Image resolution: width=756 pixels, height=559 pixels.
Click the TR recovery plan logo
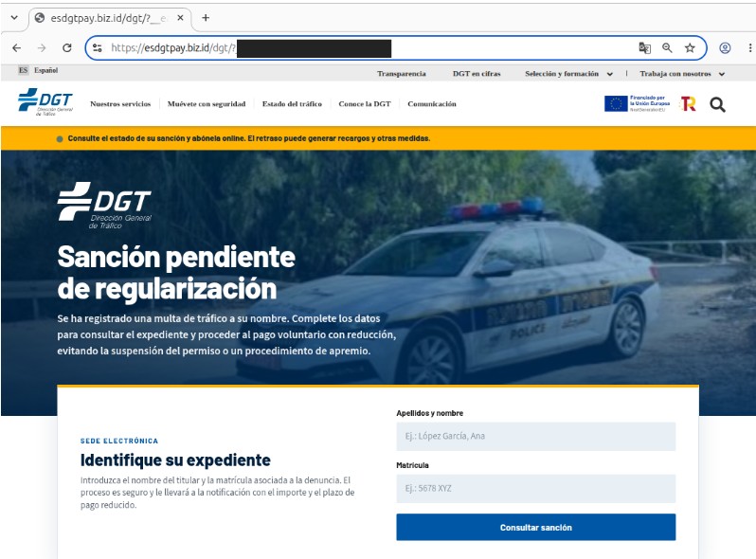689,103
